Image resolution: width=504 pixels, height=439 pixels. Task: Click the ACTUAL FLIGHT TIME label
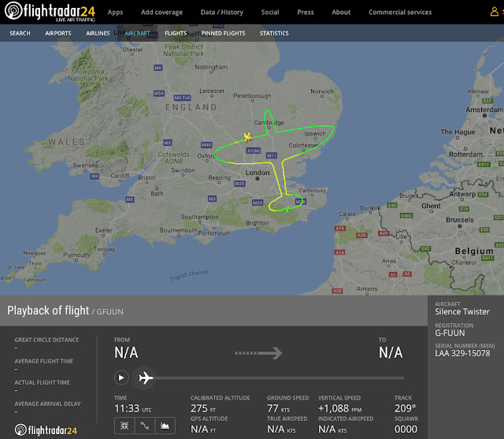(42, 382)
